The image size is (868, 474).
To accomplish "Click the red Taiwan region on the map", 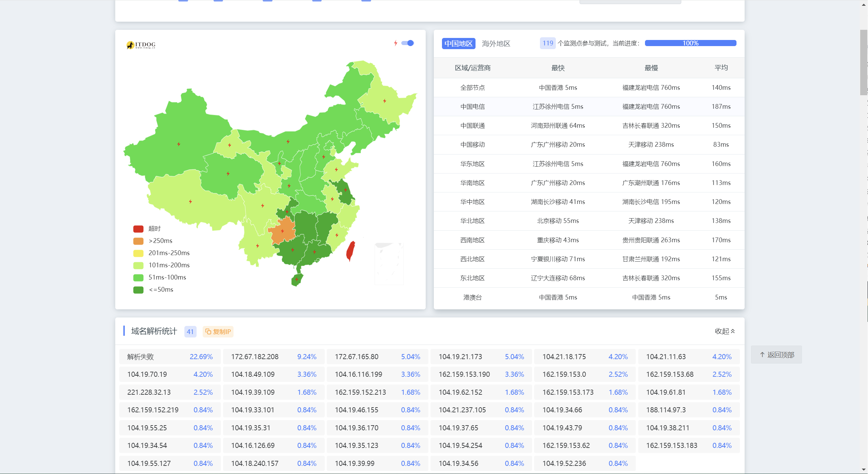I will coord(350,251).
